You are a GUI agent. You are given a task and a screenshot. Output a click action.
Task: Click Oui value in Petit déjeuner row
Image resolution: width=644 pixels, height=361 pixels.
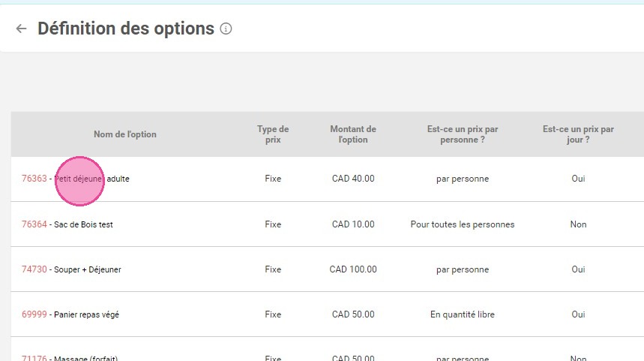coord(578,179)
